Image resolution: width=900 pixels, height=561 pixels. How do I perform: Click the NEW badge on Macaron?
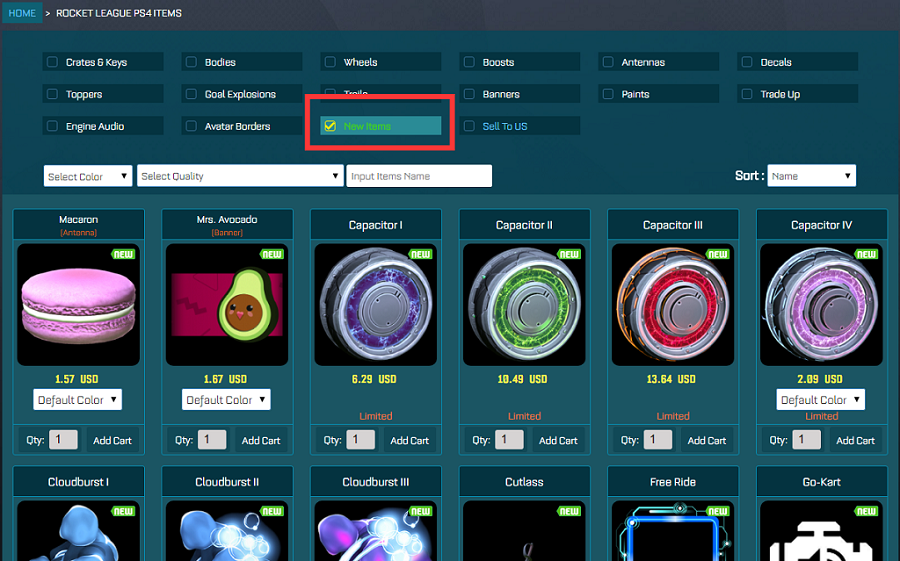coord(123,254)
